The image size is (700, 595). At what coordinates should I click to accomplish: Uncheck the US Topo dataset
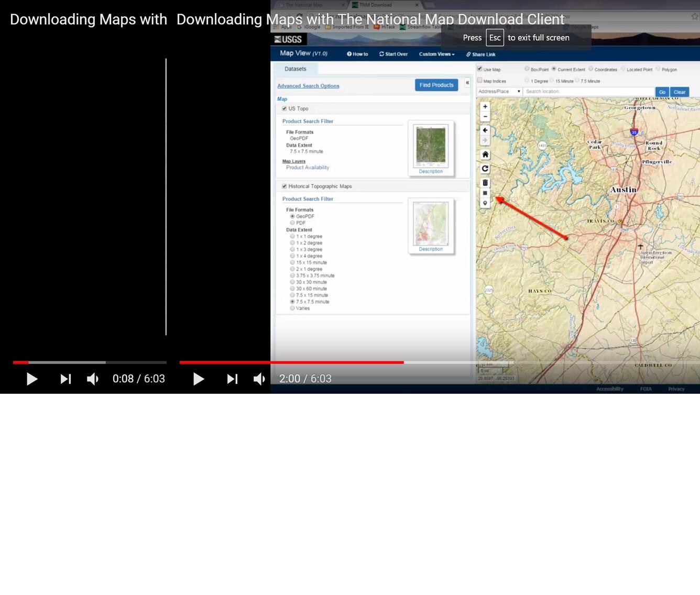[x=284, y=108]
